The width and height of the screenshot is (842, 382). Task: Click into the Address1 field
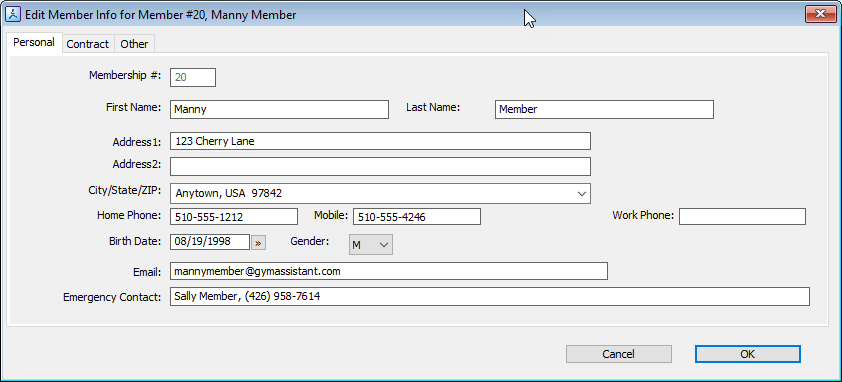coord(380,141)
